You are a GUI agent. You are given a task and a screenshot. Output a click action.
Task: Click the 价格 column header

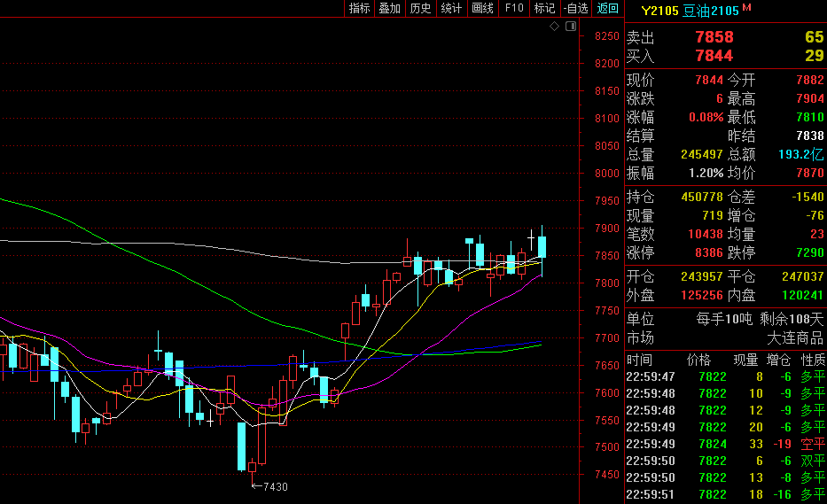(x=698, y=361)
